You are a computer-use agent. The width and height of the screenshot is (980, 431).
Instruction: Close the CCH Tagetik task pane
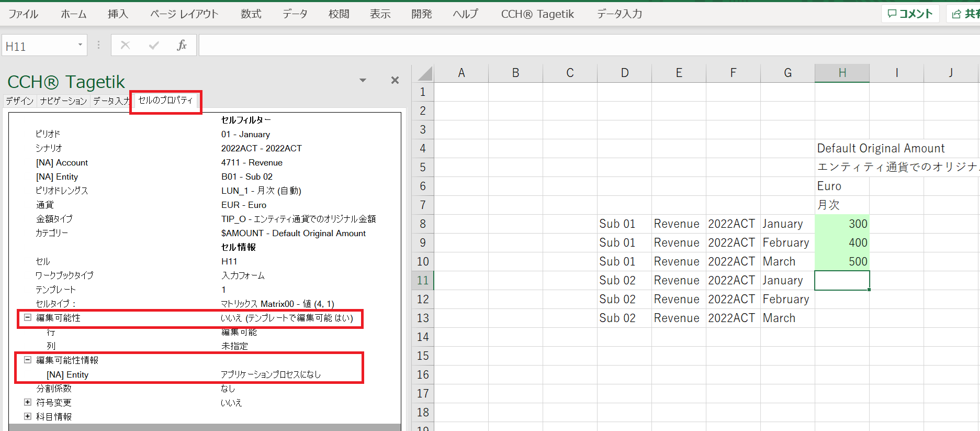395,80
